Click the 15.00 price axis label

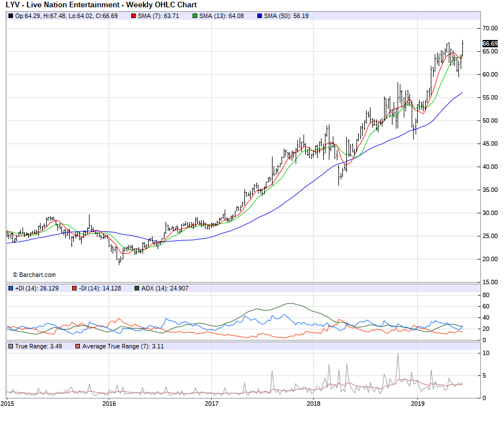[490, 282]
